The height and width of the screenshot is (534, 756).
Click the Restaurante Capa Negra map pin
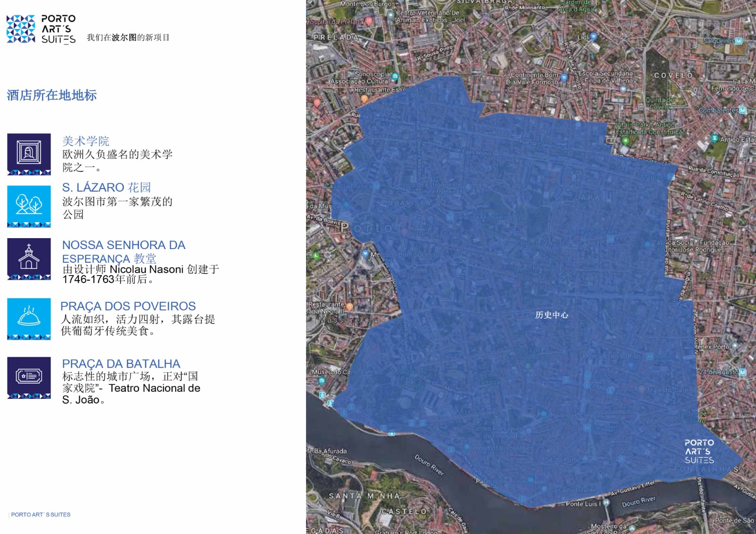click(350, 307)
